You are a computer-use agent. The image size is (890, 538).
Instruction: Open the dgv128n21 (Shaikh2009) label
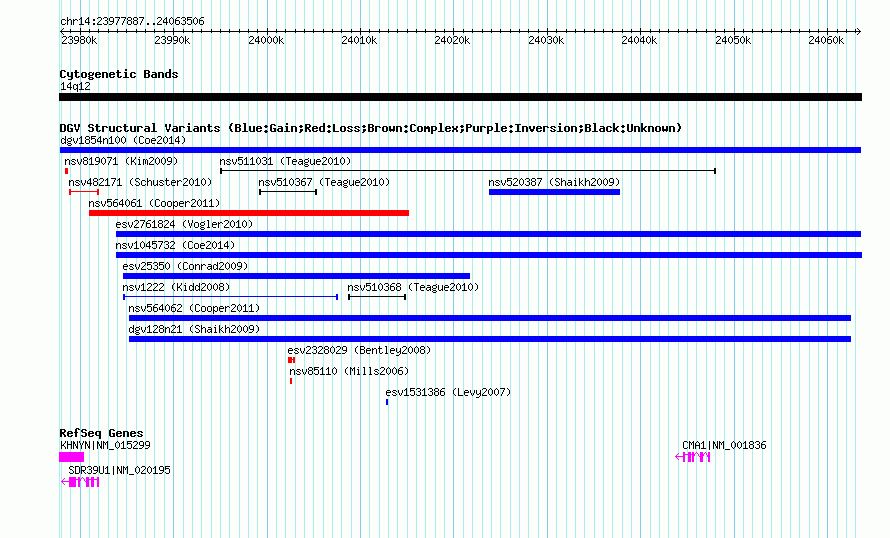click(x=194, y=329)
